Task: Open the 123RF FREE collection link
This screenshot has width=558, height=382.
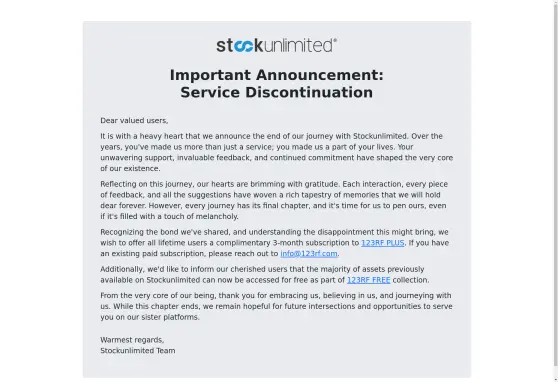Action: point(369,280)
